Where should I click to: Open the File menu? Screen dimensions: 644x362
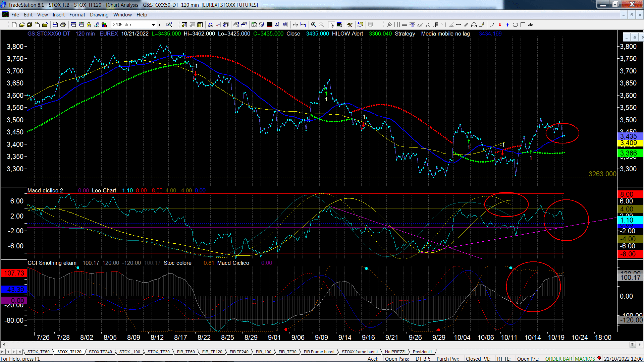click(x=15, y=15)
